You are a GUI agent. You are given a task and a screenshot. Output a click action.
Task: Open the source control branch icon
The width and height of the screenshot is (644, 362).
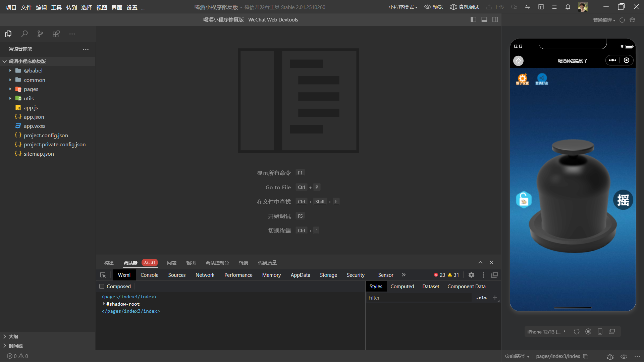(40, 34)
